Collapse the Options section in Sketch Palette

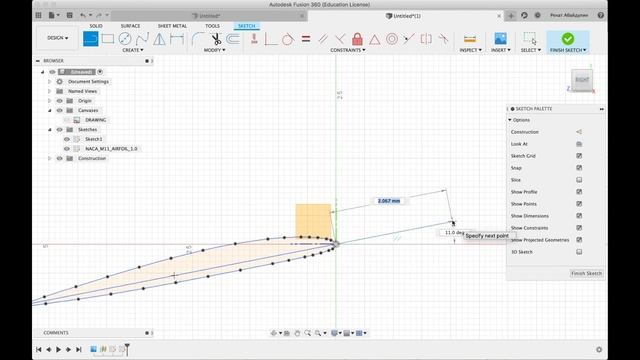point(510,120)
